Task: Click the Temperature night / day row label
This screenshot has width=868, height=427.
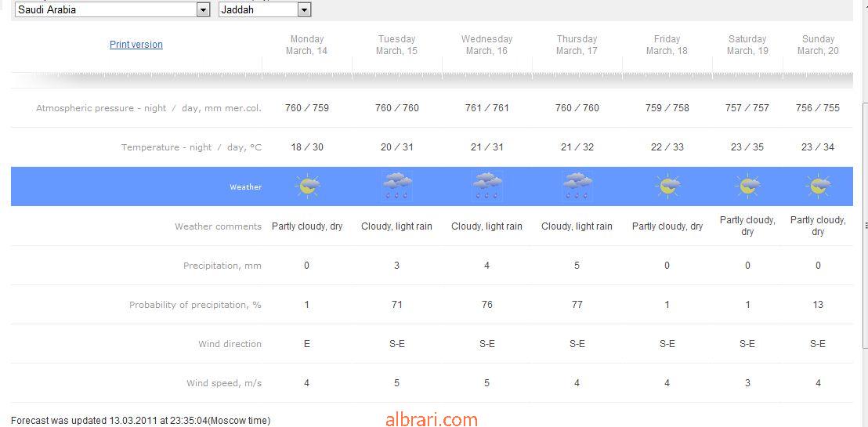Action: point(191,147)
